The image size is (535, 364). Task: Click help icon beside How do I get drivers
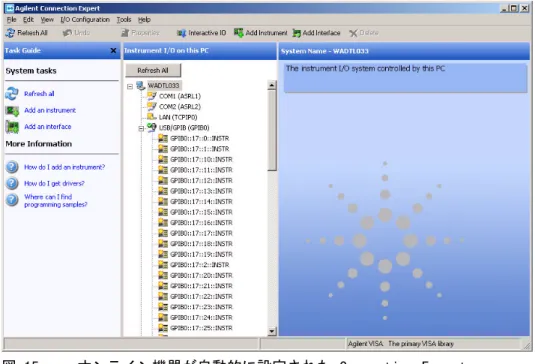click(x=12, y=183)
